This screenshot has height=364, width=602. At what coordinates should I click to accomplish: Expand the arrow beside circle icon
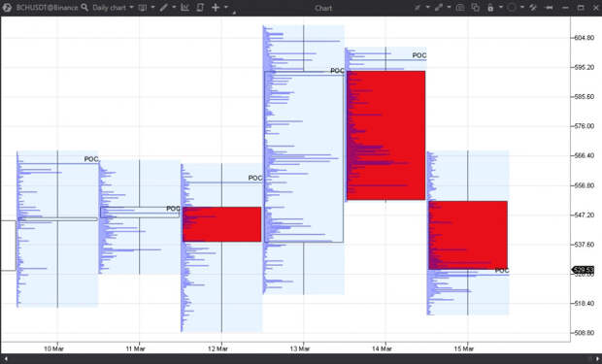point(521,8)
